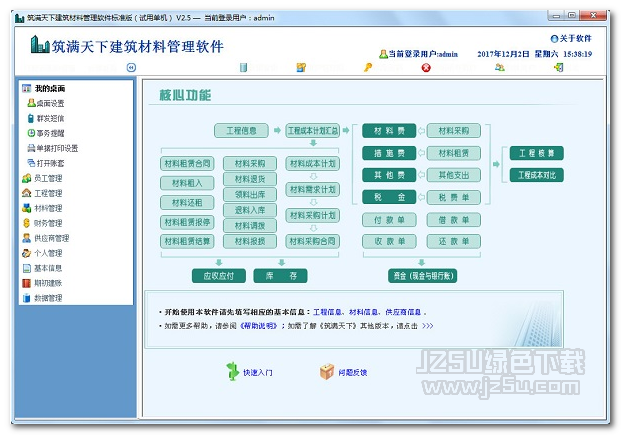Image resolution: width=621 pixels, height=435 pixels.
Task: Expand 数据管理 in the sidebar
Action: tap(42, 298)
